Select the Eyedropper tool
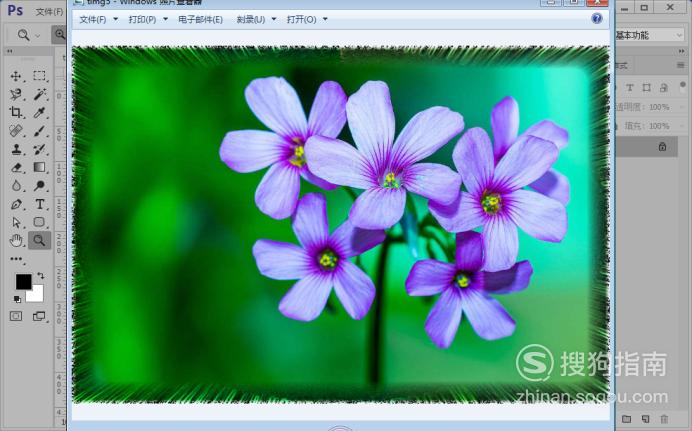 39,112
